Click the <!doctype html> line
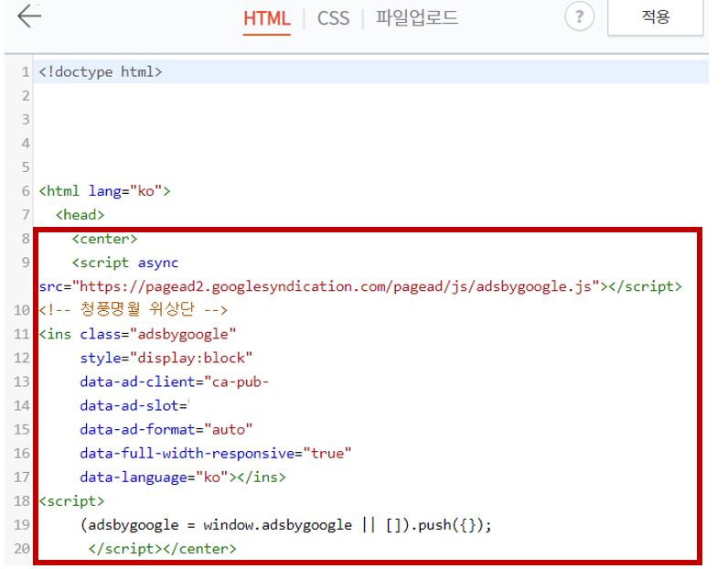 (x=101, y=72)
